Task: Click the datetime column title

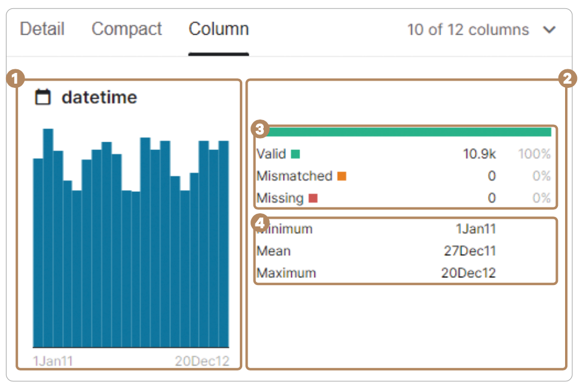Action: [99, 97]
